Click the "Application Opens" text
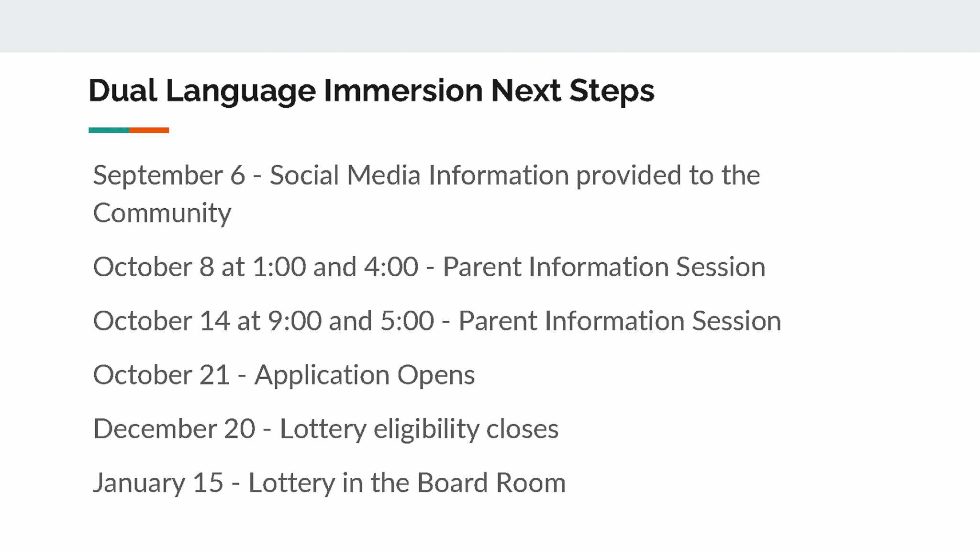The width and height of the screenshot is (980, 552). click(364, 375)
